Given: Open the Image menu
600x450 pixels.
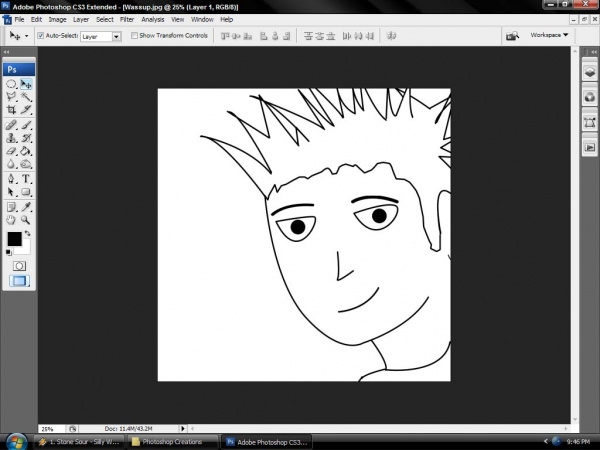Looking at the screenshot, I should (57, 20).
